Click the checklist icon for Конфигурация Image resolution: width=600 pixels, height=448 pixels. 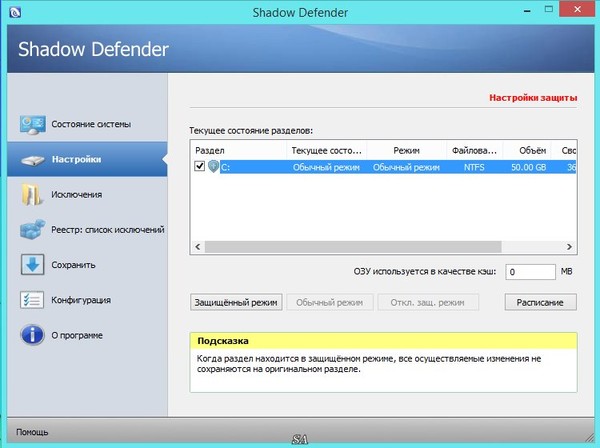tap(32, 300)
